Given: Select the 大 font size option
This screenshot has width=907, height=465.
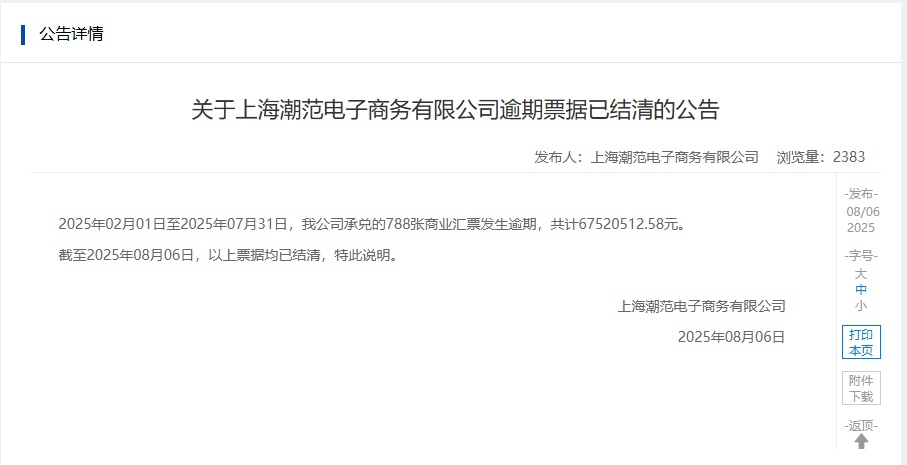Looking at the screenshot, I should coord(861,274).
